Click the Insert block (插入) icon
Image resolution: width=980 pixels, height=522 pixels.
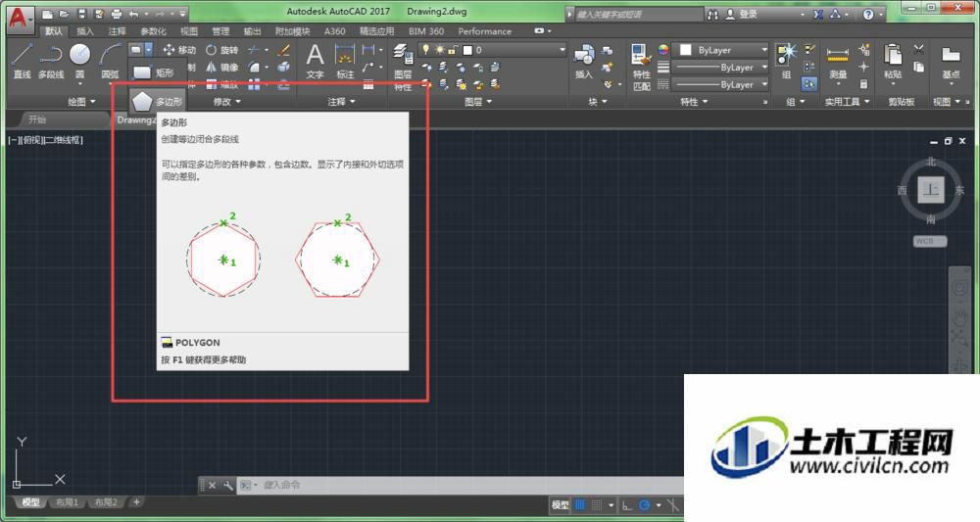pyautogui.click(x=584, y=61)
